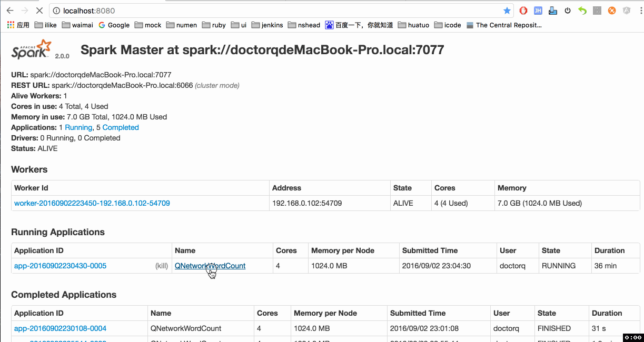Jump to Completed applications link
The image size is (644, 342).
click(x=121, y=127)
